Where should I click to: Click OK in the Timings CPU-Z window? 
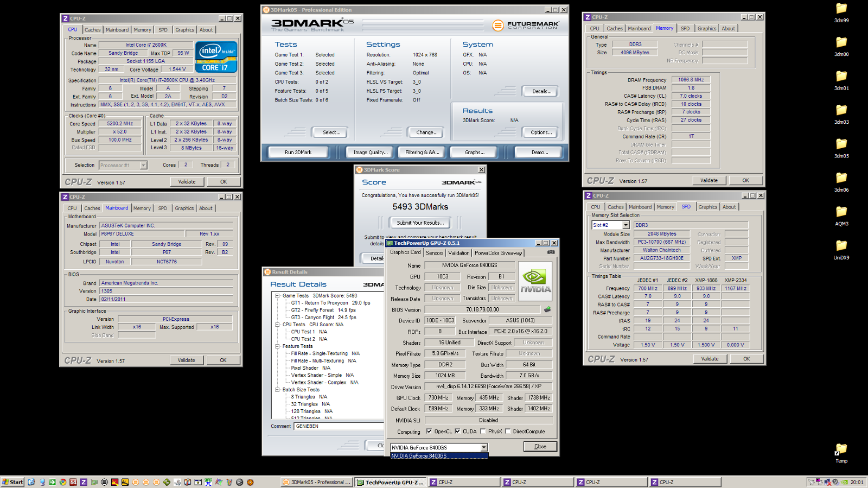(x=745, y=181)
